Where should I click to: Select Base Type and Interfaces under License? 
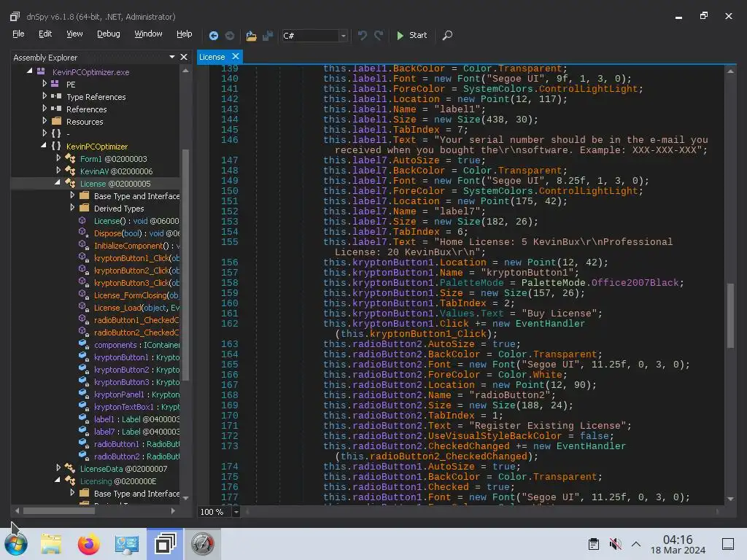(136, 196)
